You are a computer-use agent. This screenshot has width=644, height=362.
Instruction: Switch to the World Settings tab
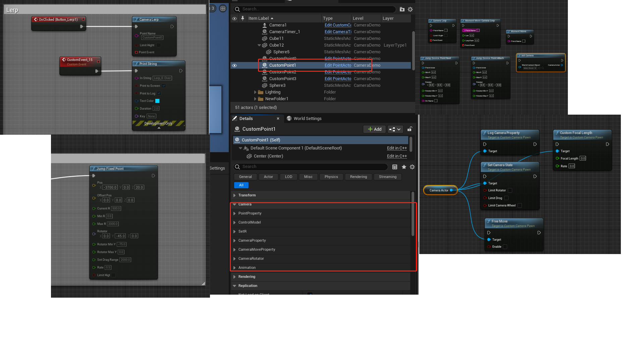pyautogui.click(x=307, y=118)
